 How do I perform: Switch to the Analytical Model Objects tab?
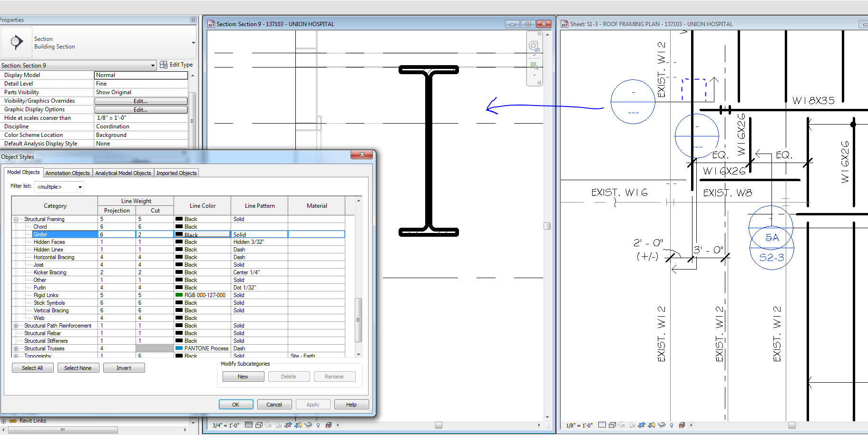tap(123, 173)
